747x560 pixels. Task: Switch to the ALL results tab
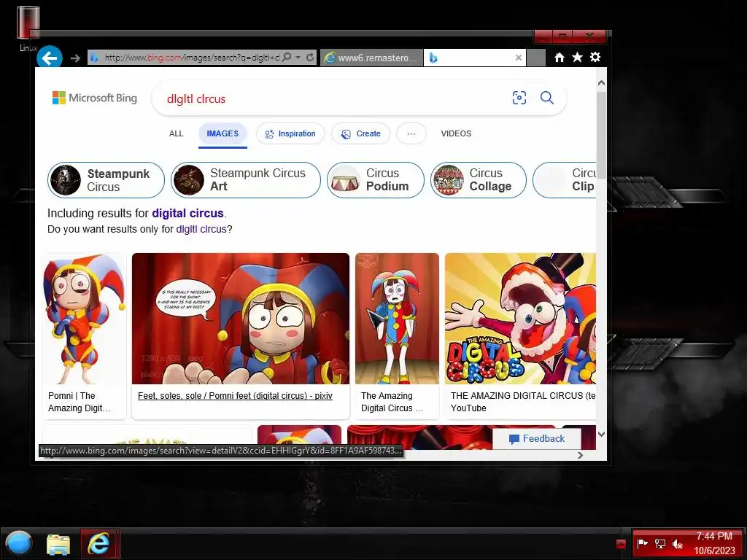(177, 134)
